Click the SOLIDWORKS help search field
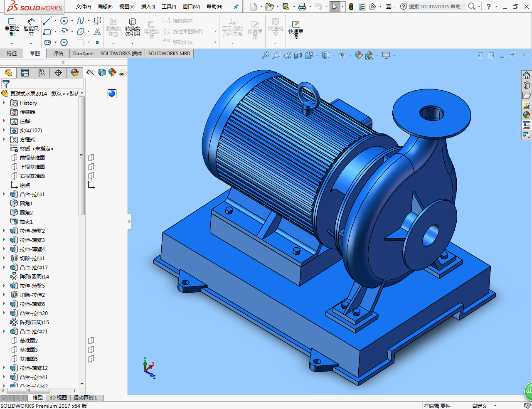 click(x=434, y=7)
